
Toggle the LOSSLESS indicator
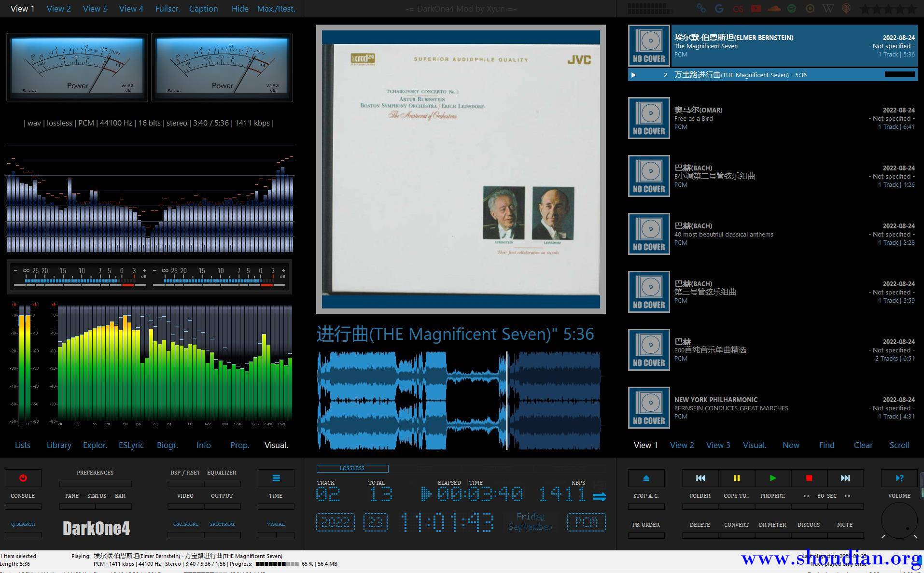(x=352, y=468)
